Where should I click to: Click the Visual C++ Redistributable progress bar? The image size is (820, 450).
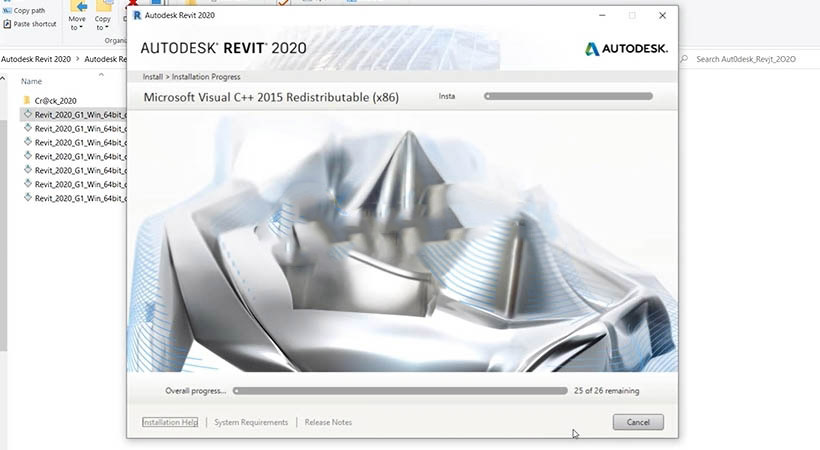tap(568, 96)
